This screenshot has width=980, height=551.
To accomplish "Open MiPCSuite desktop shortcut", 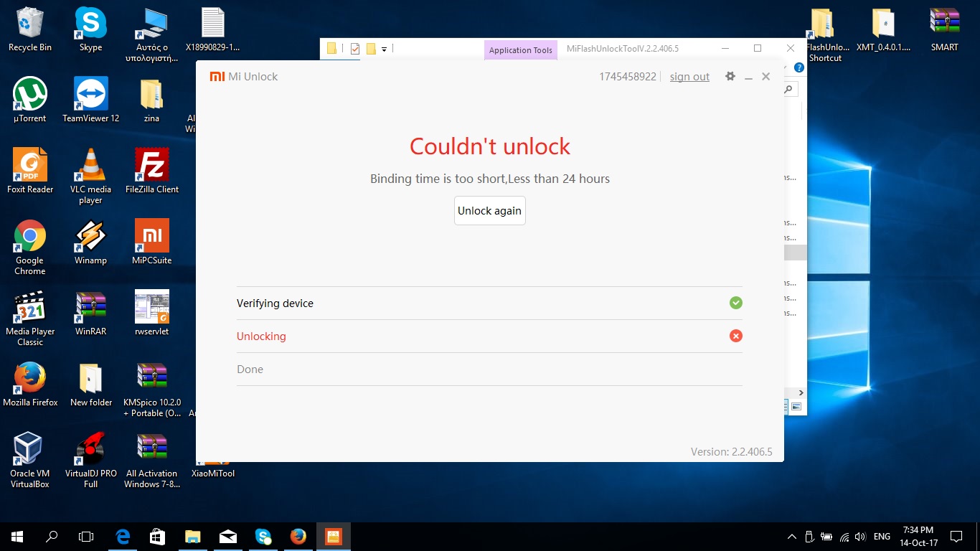I will point(152,241).
